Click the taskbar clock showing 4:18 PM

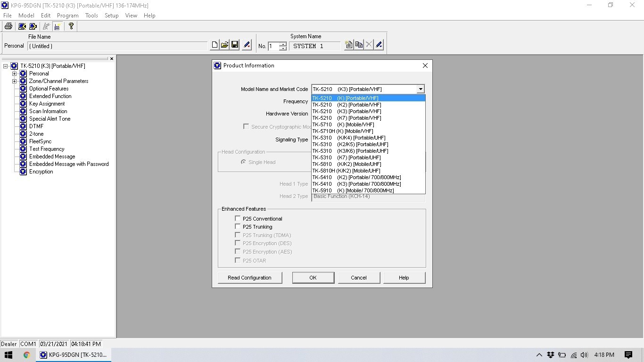[x=604, y=355]
